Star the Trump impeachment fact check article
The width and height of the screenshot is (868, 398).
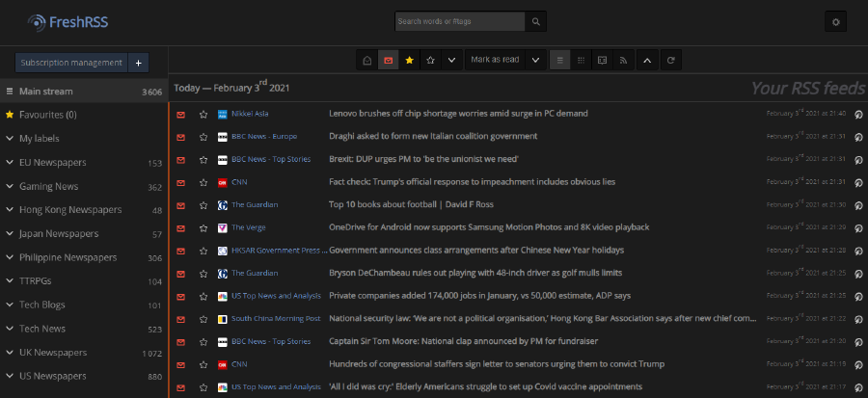[203, 182]
